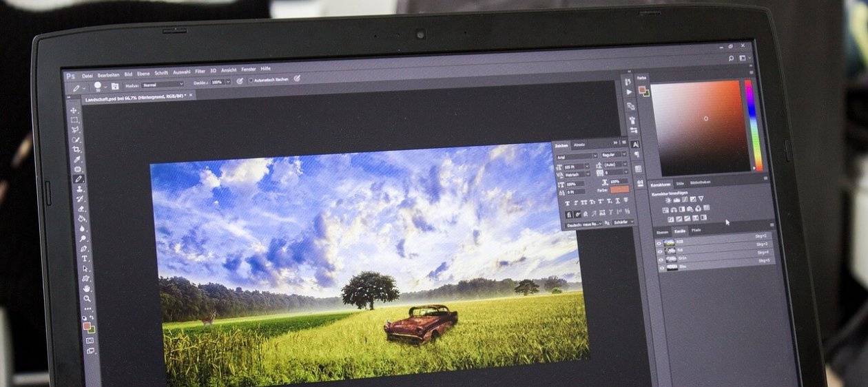The image size is (868, 387).
Task: Expand the Regular font style dropdown
Action: click(613, 155)
